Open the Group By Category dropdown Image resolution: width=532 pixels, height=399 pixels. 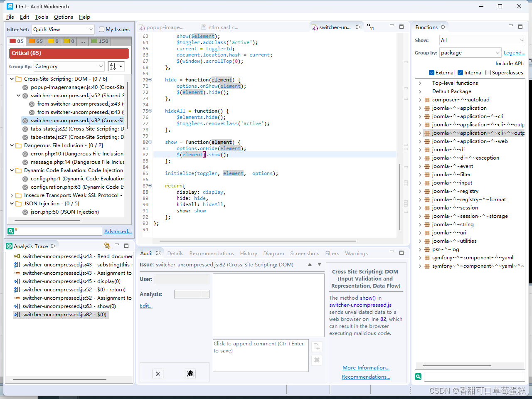69,66
